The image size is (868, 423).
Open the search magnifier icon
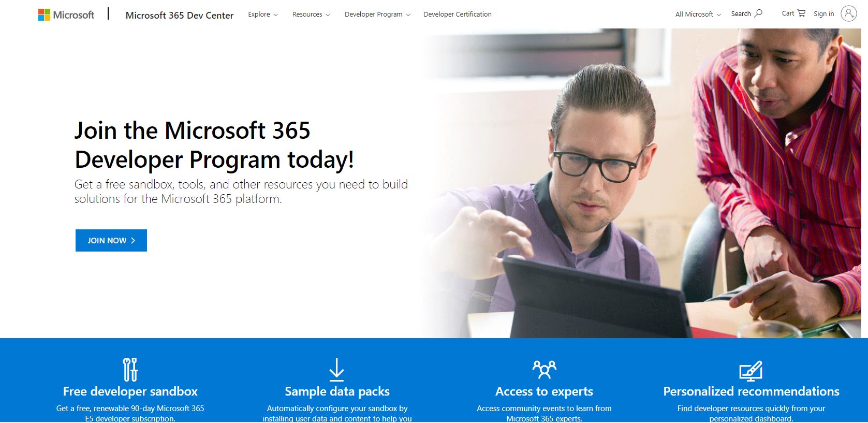pos(758,13)
